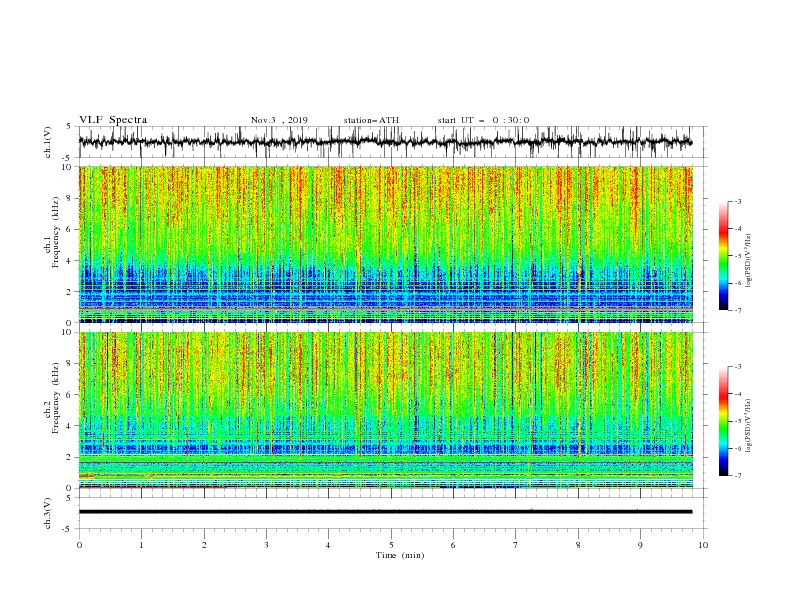Click the time axis tick label "9"

(x=640, y=545)
